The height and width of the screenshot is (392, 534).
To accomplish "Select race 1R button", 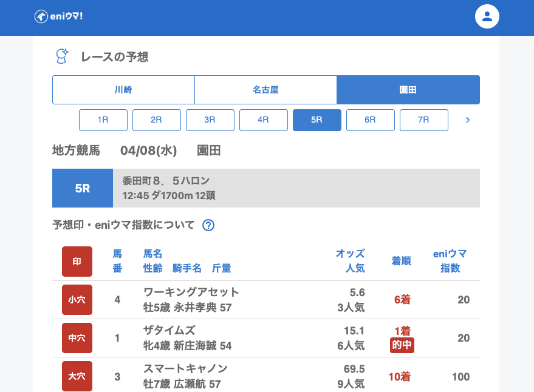I will coord(103,120).
